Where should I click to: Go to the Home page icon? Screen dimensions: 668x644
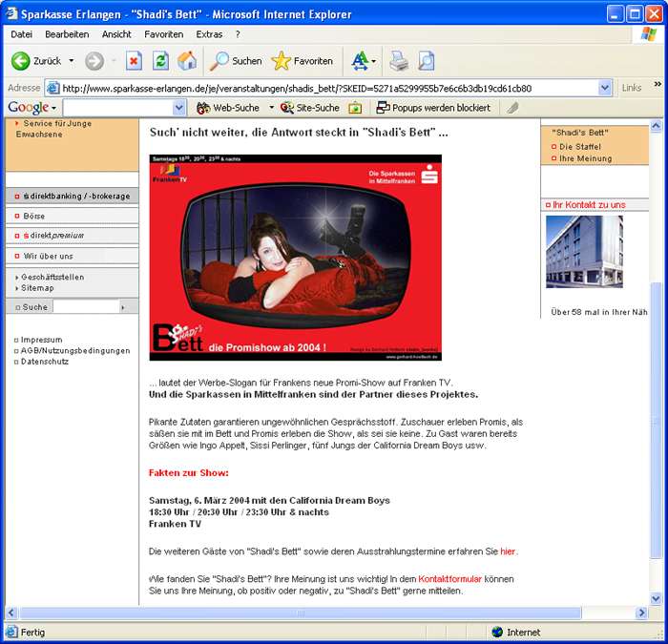click(x=187, y=61)
